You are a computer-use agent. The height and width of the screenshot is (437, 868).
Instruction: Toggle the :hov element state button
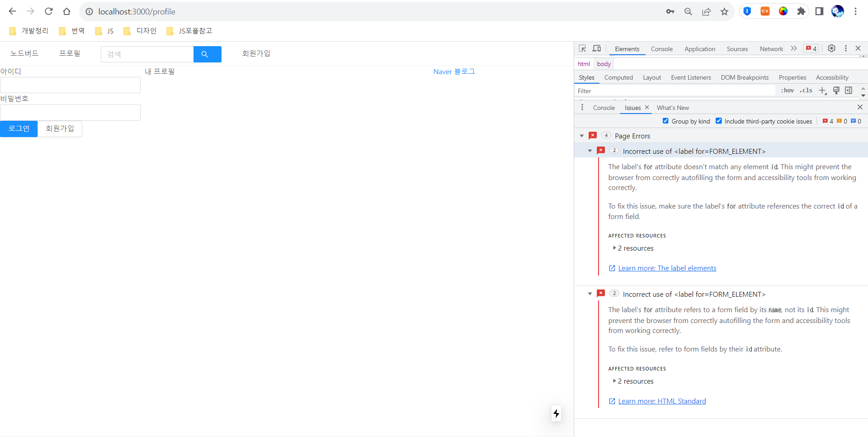tap(788, 90)
